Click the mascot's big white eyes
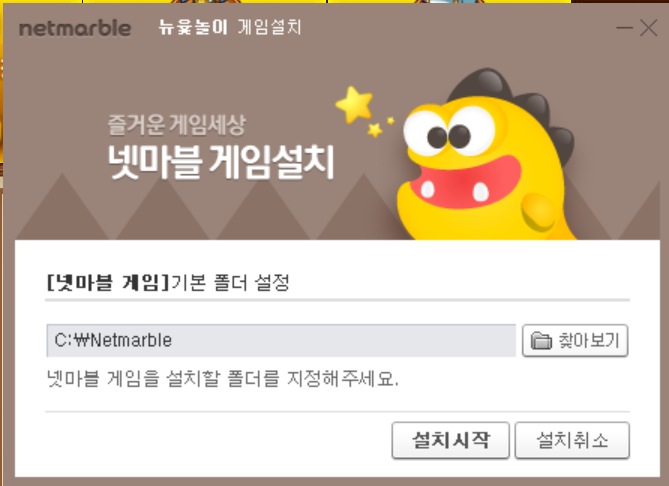669x486 pixels. (449, 130)
